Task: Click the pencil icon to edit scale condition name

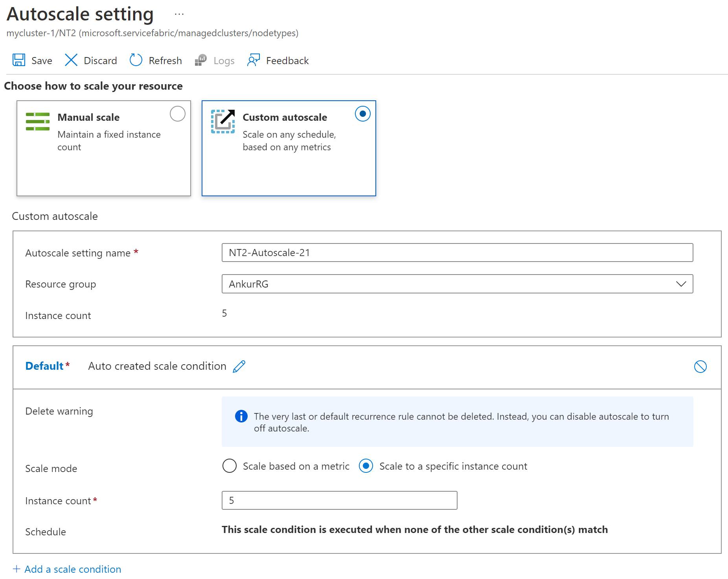Action: coord(239,366)
